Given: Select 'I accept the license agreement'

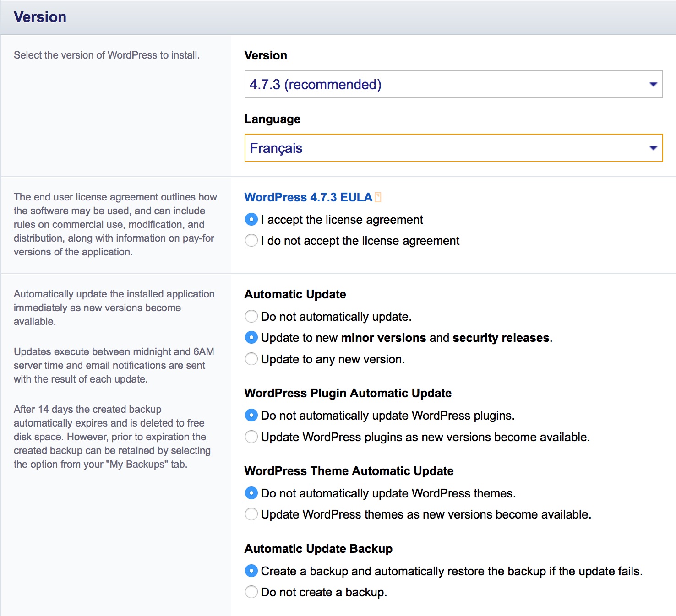Looking at the screenshot, I should coord(251,220).
